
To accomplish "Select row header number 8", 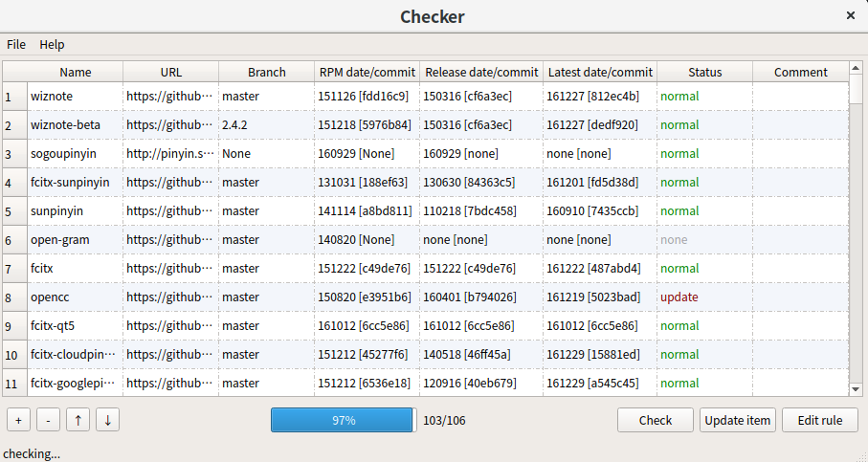I will pyautogui.click(x=15, y=297).
